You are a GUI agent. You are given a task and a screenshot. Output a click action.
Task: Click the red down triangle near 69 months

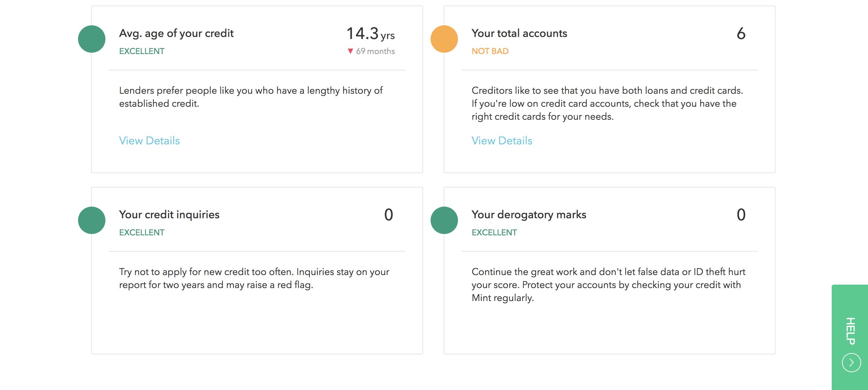[x=350, y=51]
